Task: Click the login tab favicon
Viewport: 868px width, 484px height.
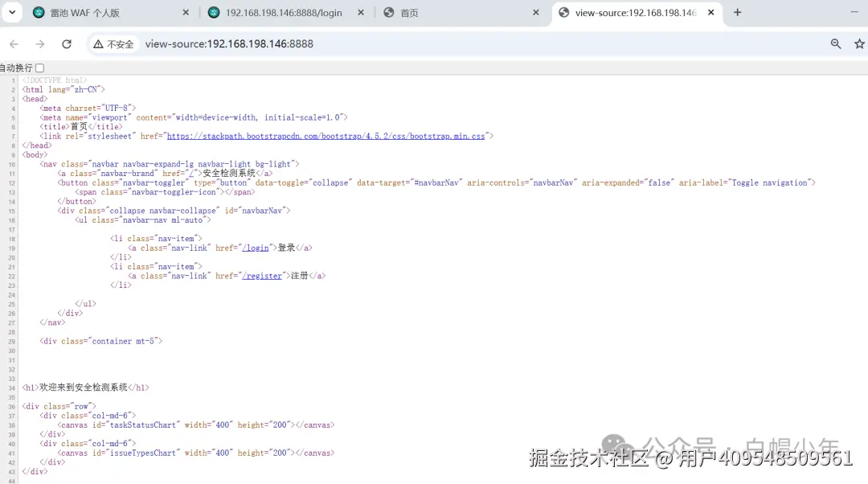Action: [x=214, y=12]
